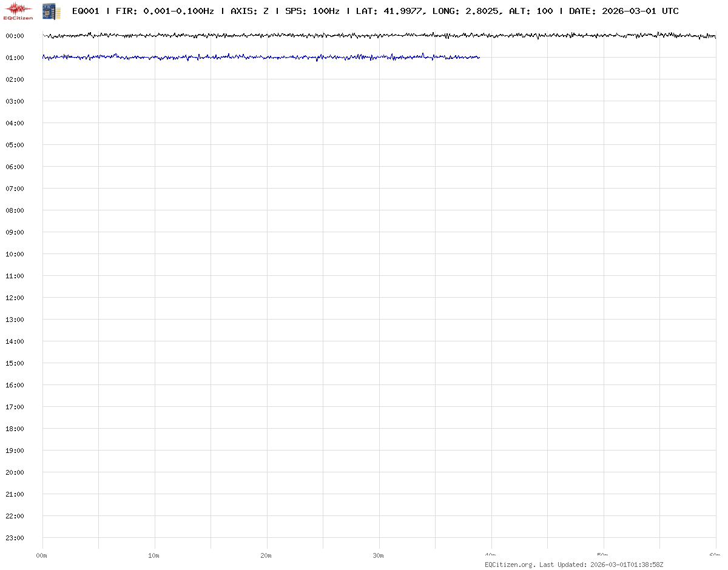This screenshot has width=728, height=570.
Task: Click the 00:00 hour row label
Action: point(15,36)
